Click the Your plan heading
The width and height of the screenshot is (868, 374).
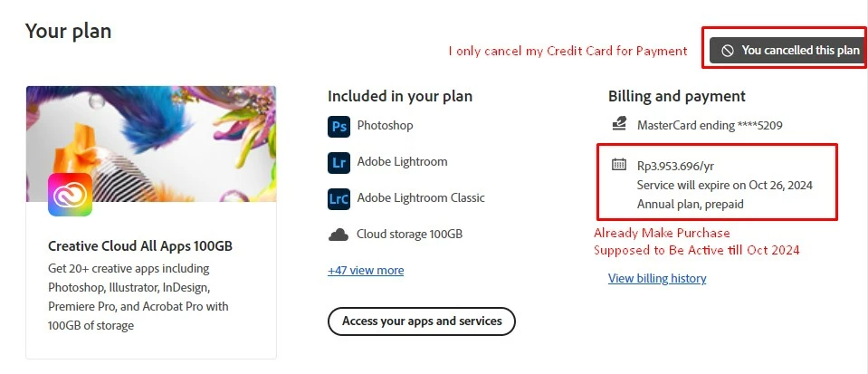pyautogui.click(x=68, y=31)
